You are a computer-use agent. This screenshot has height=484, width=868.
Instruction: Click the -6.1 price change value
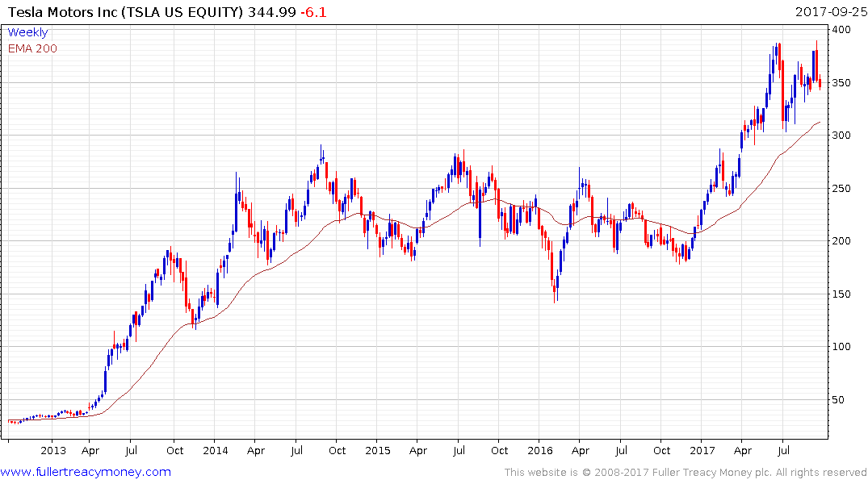(x=313, y=11)
